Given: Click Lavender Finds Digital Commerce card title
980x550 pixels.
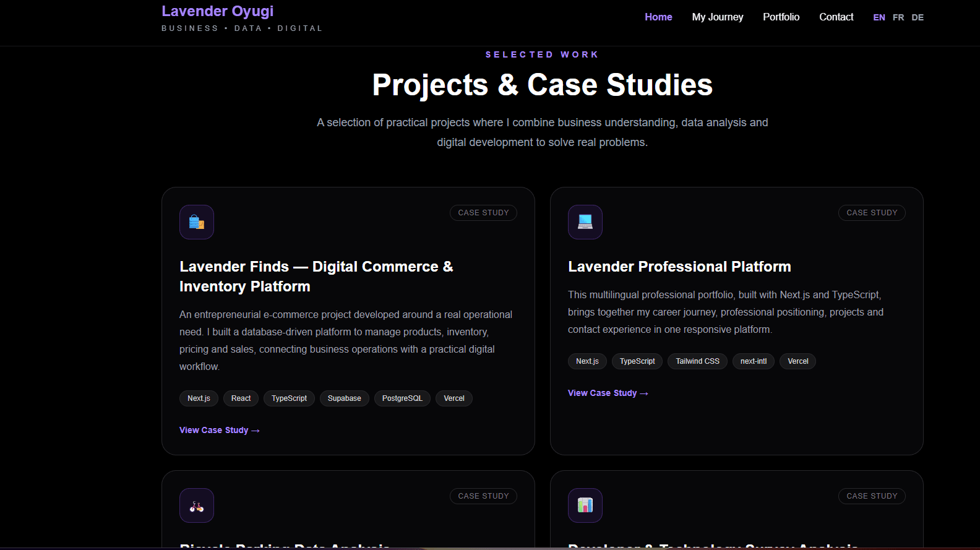Looking at the screenshot, I should click(316, 277).
